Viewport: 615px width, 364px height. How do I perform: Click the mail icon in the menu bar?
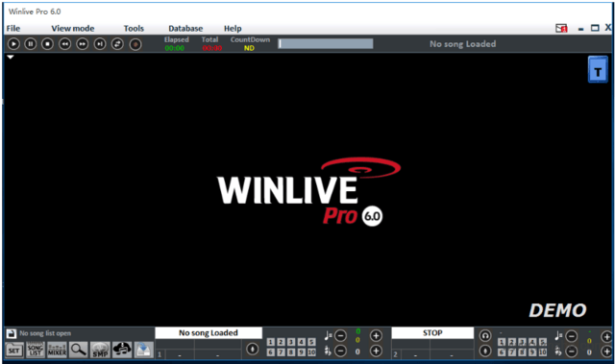(x=561, y=28)
